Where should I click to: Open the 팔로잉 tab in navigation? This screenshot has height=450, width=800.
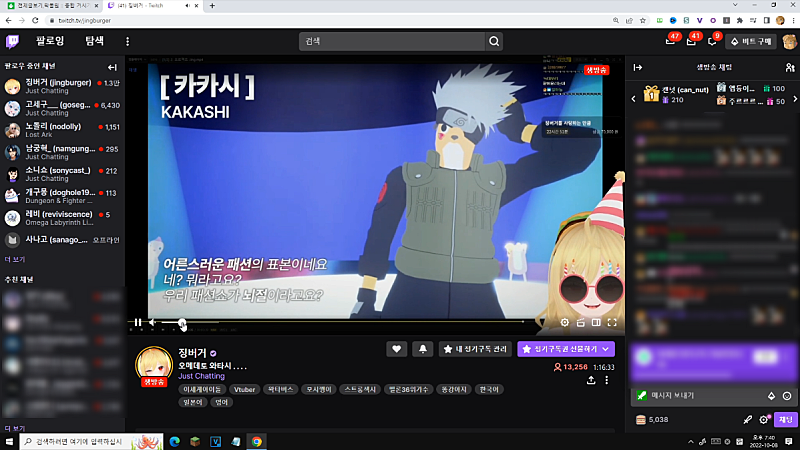[50, 41]
